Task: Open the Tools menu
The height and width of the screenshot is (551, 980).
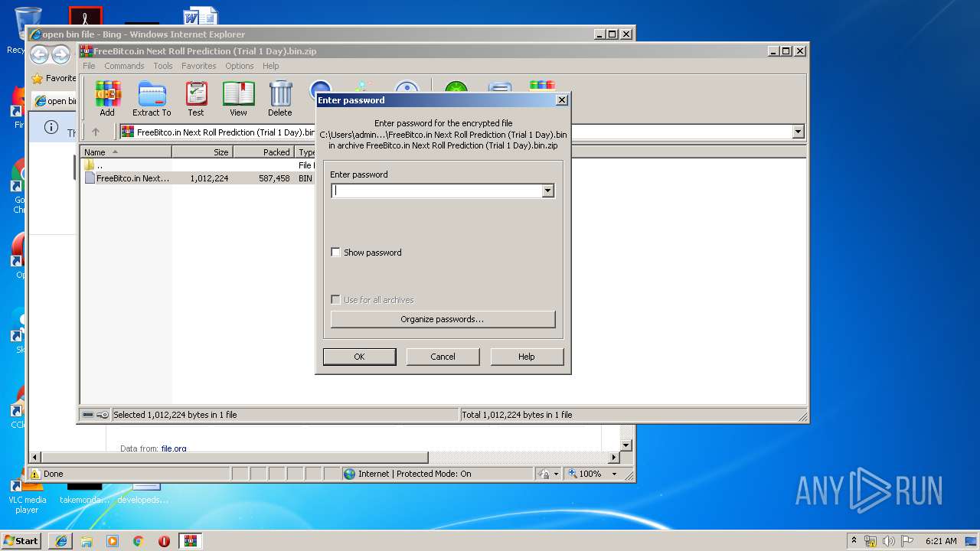Action: tap(163, 66)
